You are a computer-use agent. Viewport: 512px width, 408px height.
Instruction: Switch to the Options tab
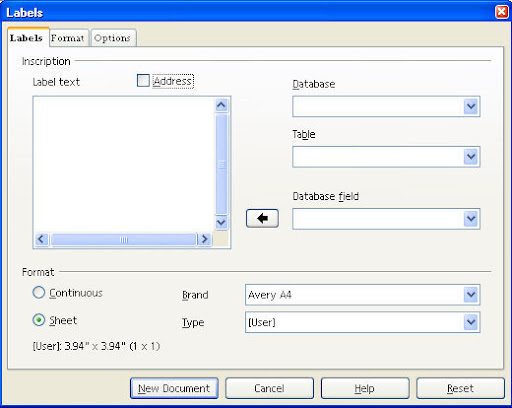pos(112,38)
